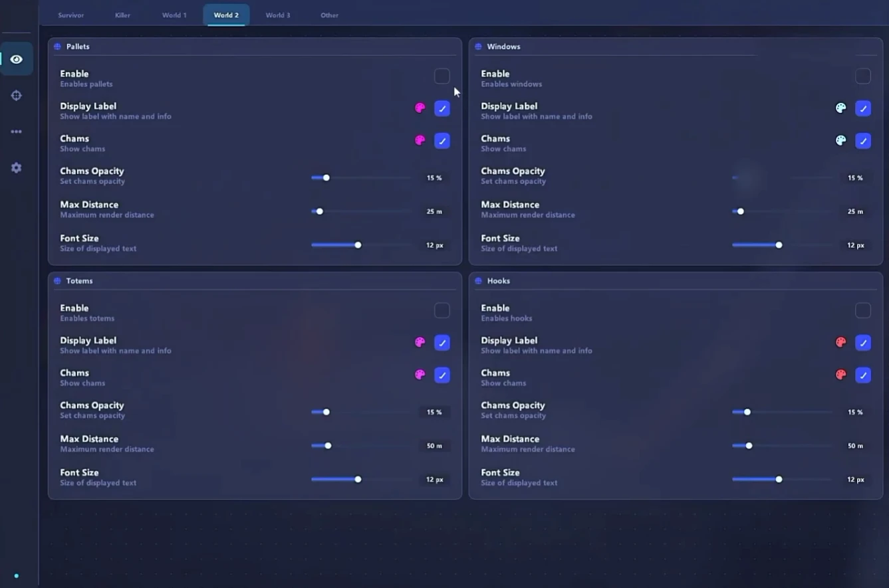
Task: Open the eye visuals sidebar section
Action: pyautogui.click(x=17, y=59)
